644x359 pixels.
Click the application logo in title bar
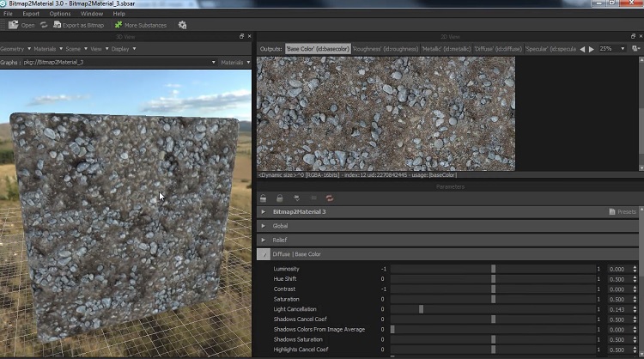(x=3, y=3)
